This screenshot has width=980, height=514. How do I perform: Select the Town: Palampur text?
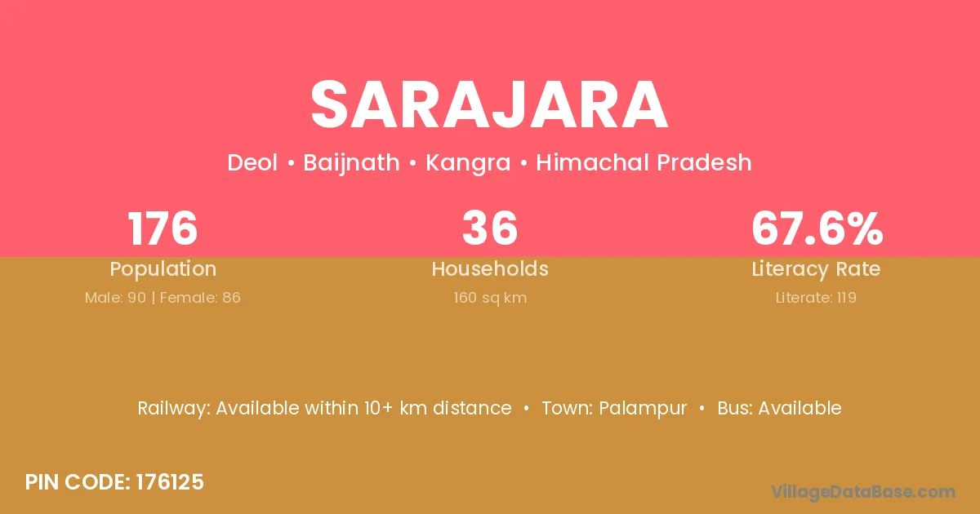click(x=614, y=408)
